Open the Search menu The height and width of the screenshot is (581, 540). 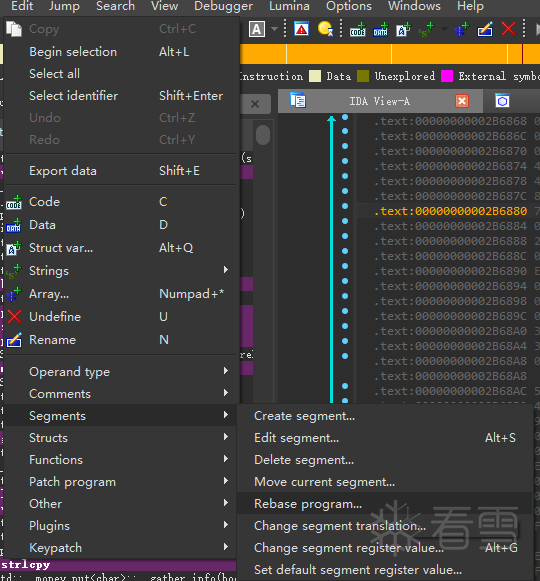click(x=115, y=6)
